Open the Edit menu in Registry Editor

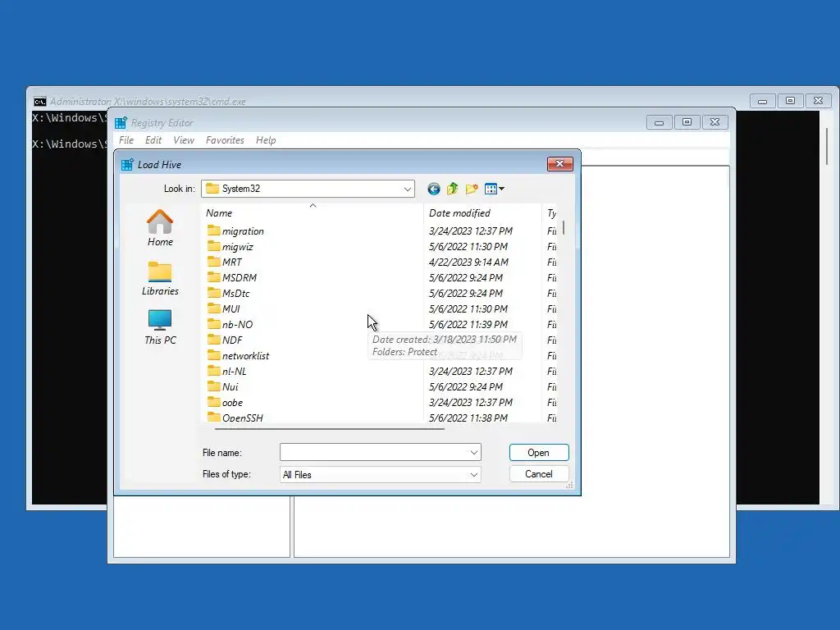(153, 140)
